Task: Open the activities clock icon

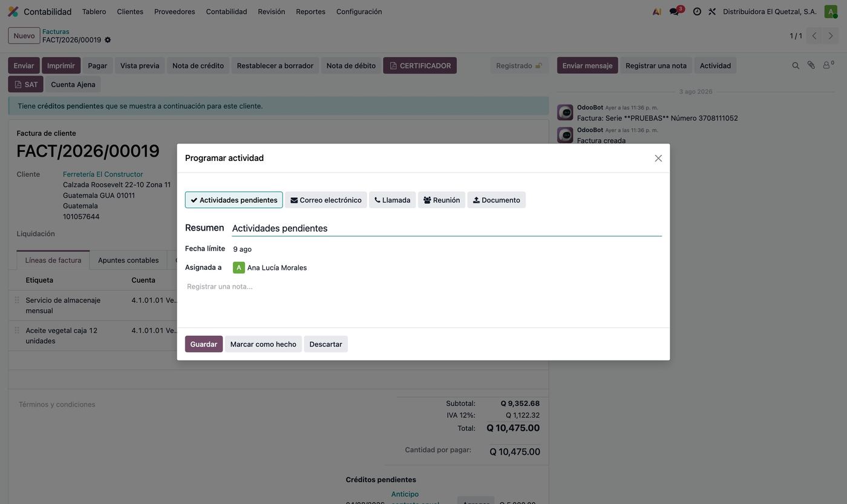Action: [x=697, y=11]
